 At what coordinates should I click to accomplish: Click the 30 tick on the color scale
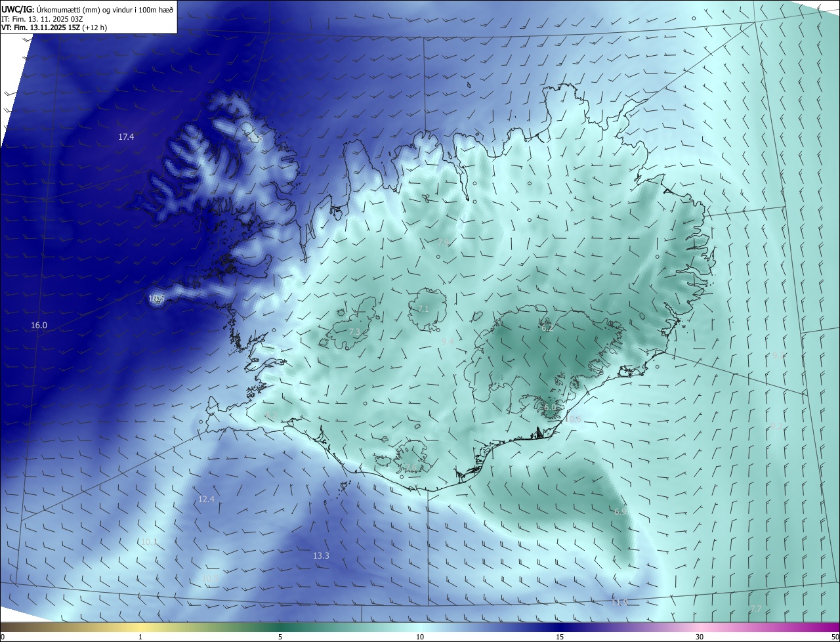click(x=700, y=637)
